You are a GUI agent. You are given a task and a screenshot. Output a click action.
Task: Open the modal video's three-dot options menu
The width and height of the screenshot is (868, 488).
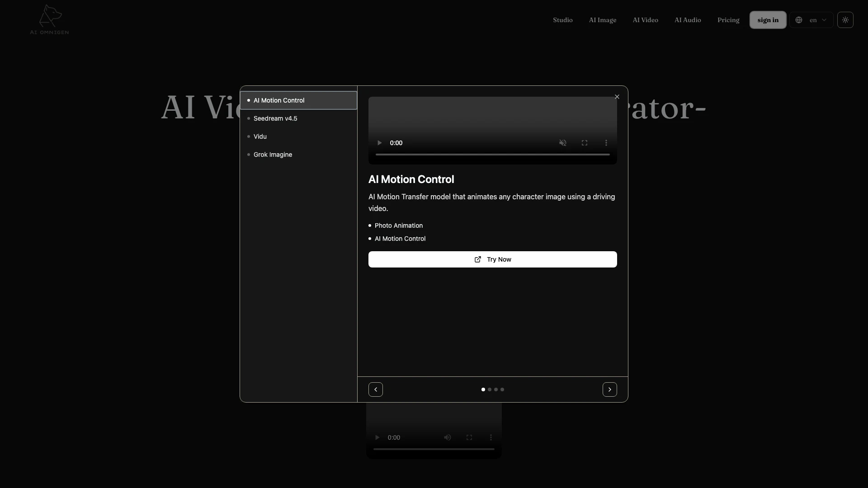(606, 143)
